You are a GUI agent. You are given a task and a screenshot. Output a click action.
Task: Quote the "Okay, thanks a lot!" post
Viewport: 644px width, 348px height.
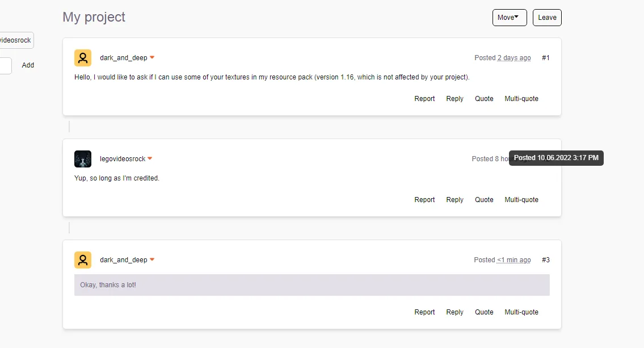484,312
